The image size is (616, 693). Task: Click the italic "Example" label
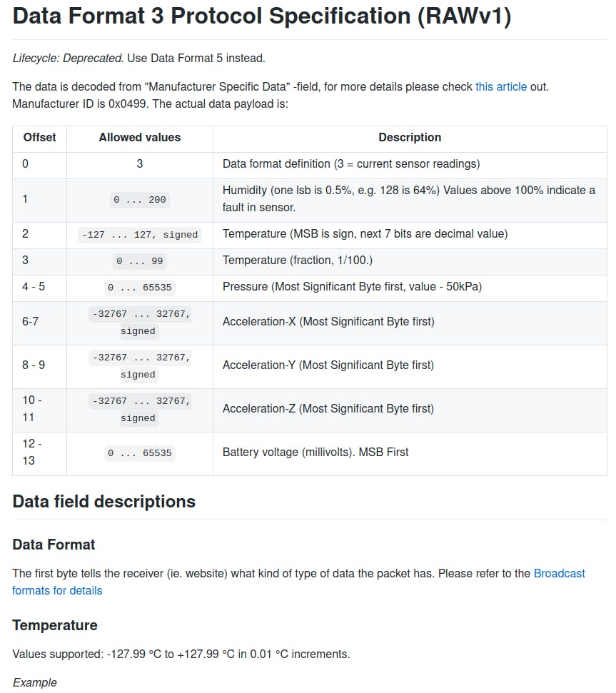[x=34, y=682]
